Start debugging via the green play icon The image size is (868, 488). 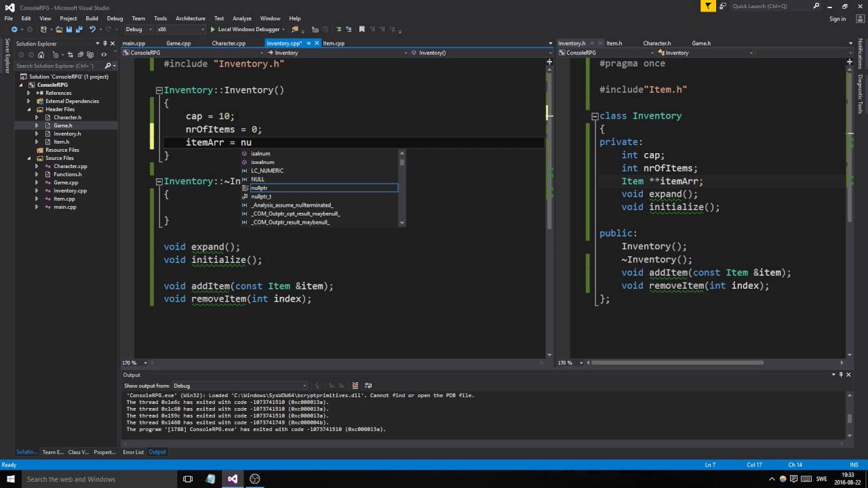tap(213, 29)
